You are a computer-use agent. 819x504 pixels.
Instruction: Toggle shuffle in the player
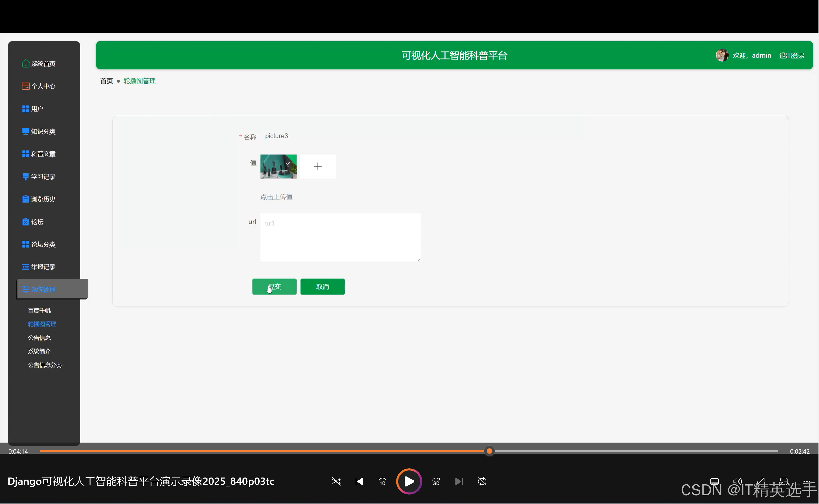336,481
